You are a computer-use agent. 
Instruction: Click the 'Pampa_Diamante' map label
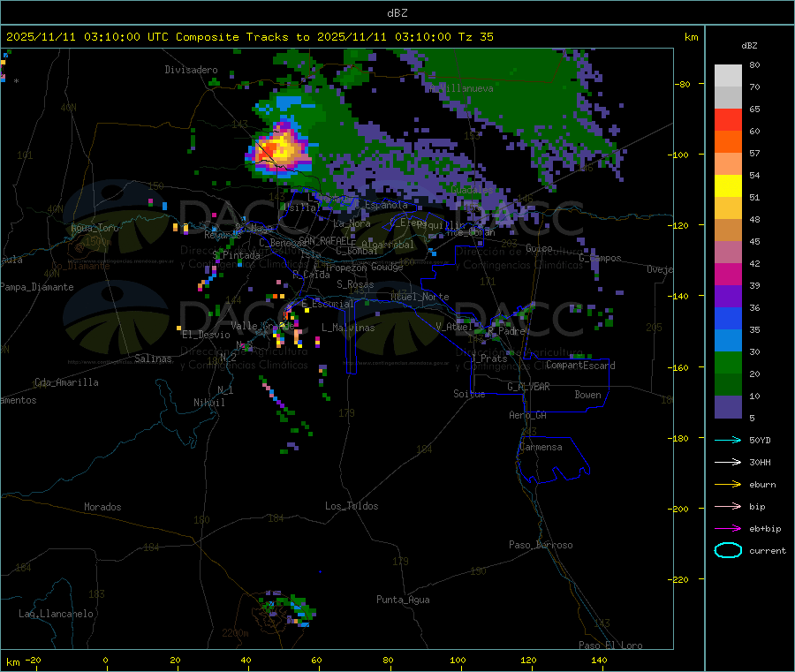(37, 287)
